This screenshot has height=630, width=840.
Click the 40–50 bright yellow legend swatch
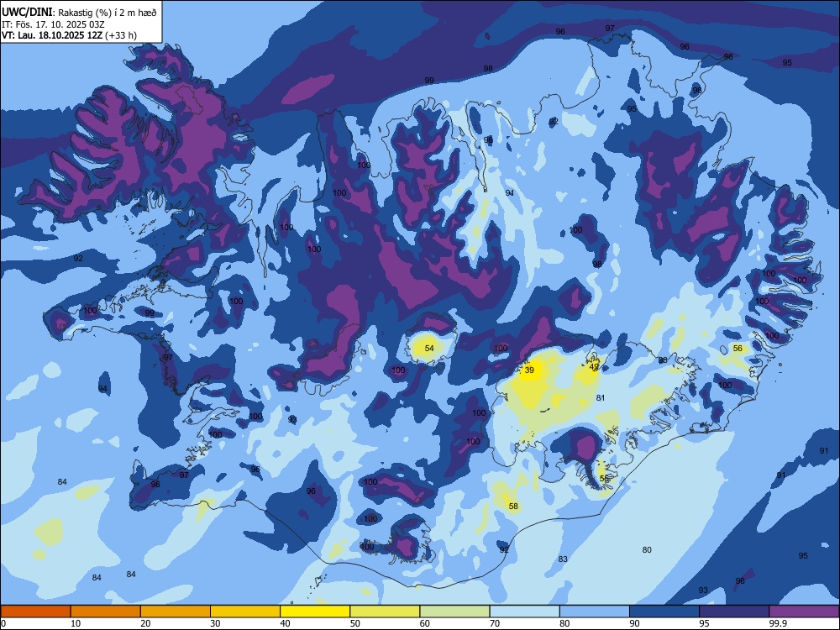coord(315,612)
